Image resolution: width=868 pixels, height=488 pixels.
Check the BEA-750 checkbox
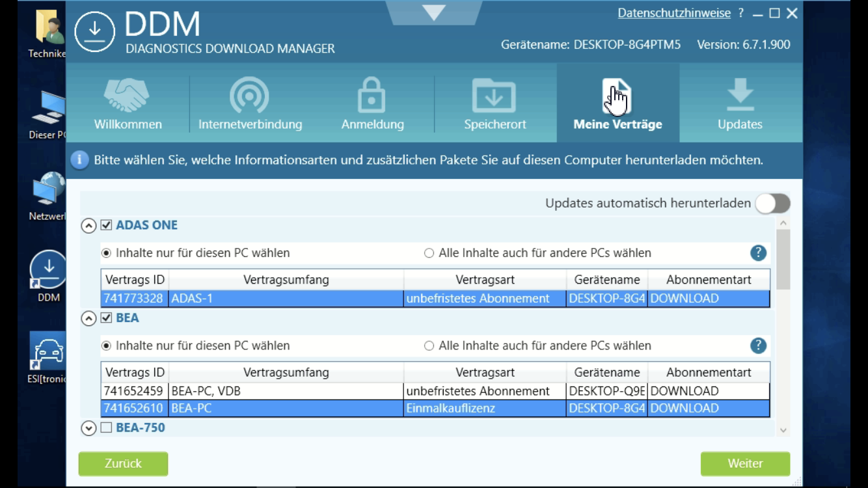[107, 427]
